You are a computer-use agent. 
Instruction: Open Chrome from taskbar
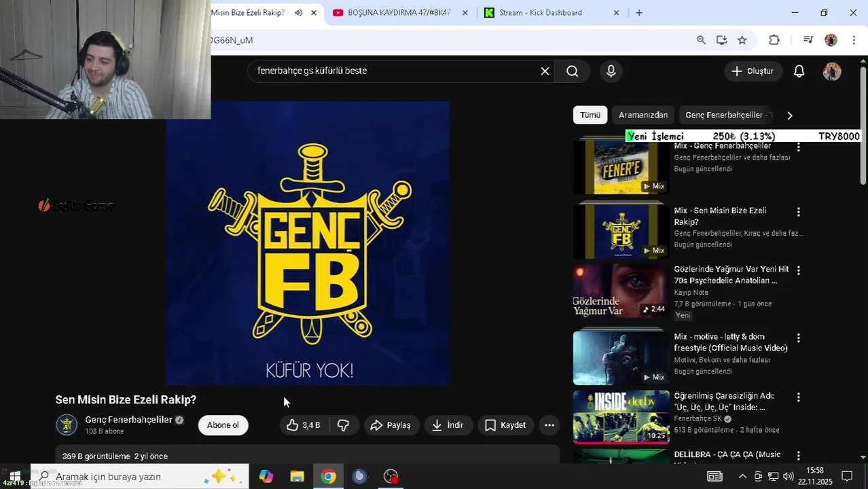pyautogui.click(x=328, y=477)
